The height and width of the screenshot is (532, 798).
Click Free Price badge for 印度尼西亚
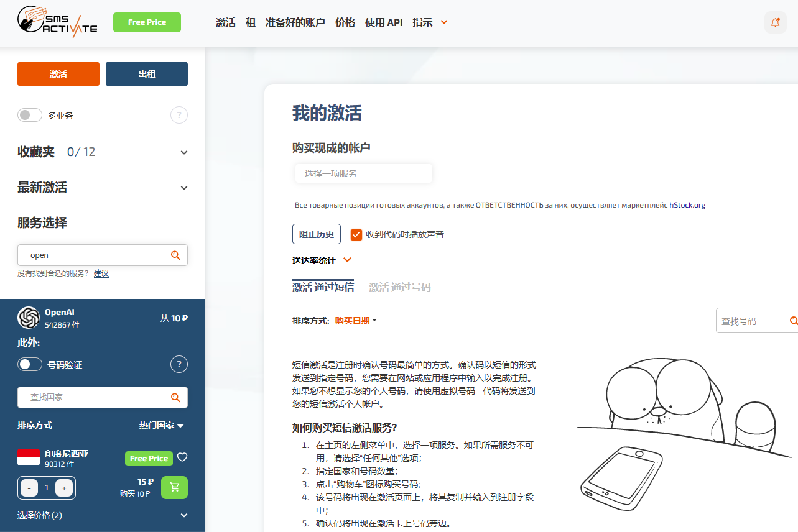tap(148, 458)
